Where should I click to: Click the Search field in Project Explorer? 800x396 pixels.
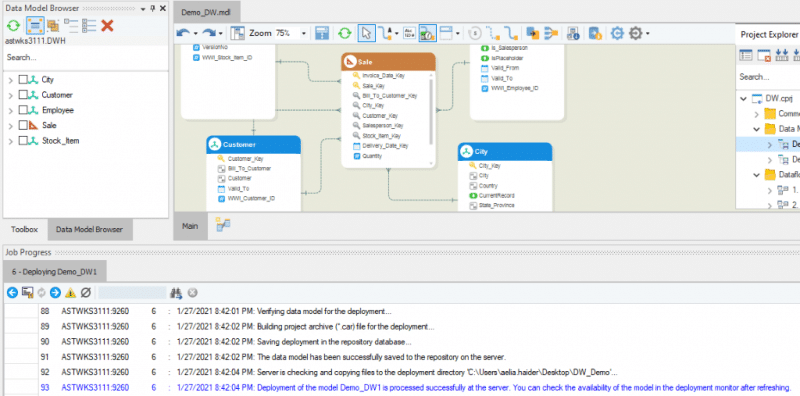[x=768, y=77]
